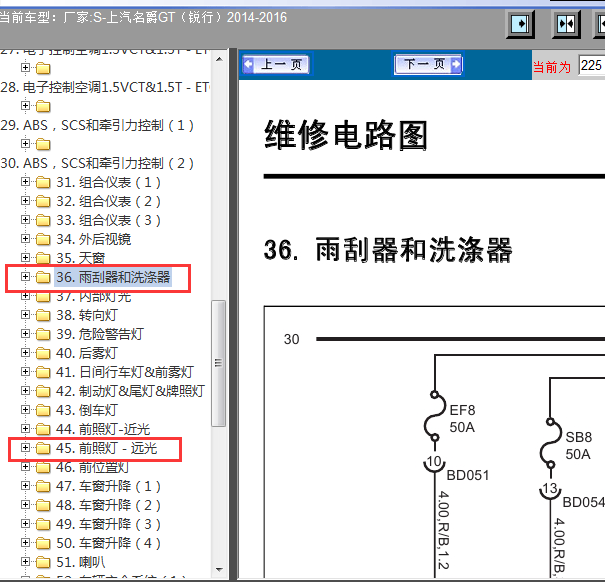Select tree item 42. 制动灯&尾灯&牌照灯
Viewport: 605px width, 582px height.
pyautogui.click(x=130, y=391)
